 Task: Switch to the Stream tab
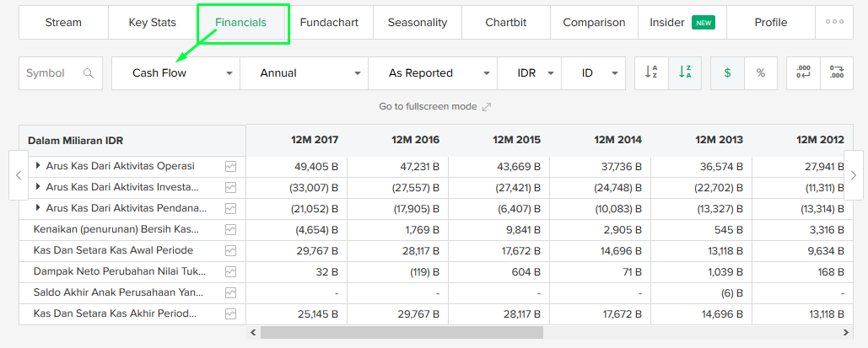[63, 23]
